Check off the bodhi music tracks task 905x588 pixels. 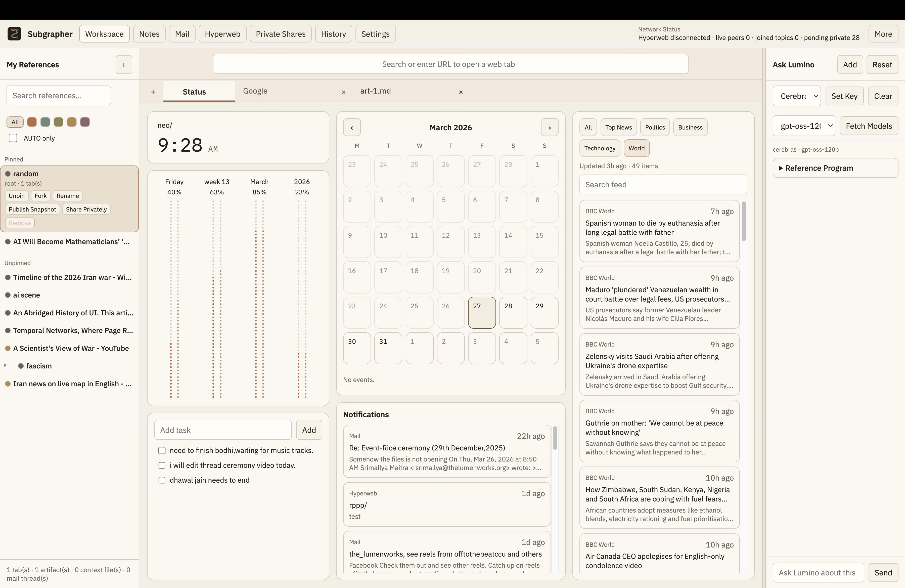point(162,450)
